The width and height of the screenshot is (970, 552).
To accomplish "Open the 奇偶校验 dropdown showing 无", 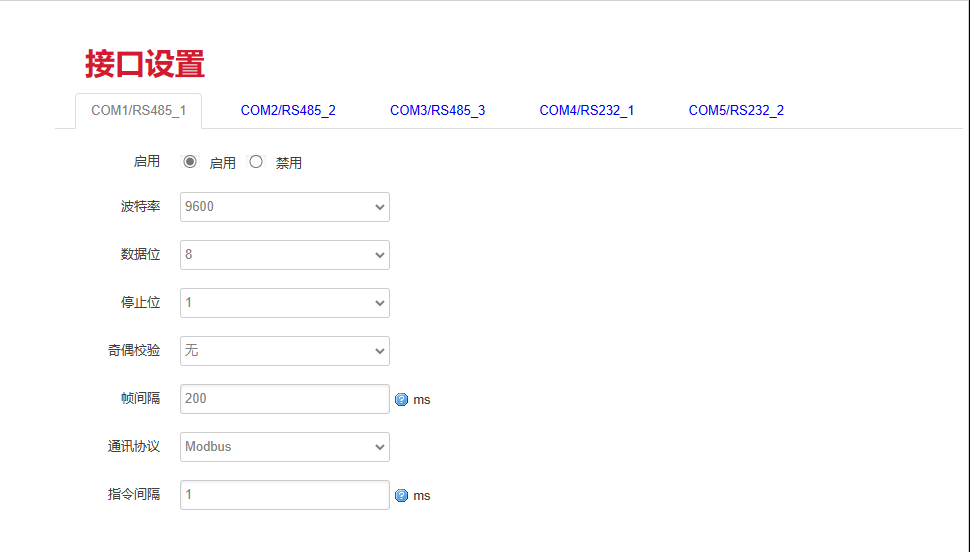I will point(285,351).
